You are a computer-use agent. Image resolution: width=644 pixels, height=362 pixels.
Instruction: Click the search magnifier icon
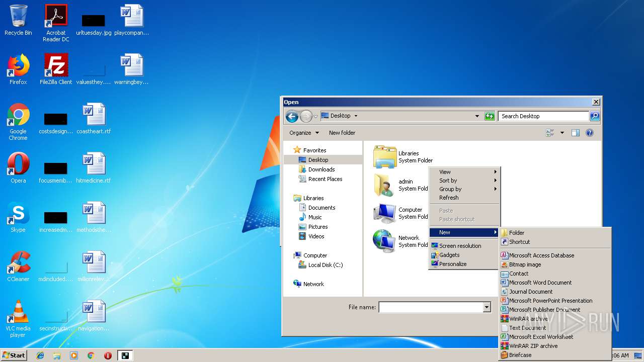point(595,116)
